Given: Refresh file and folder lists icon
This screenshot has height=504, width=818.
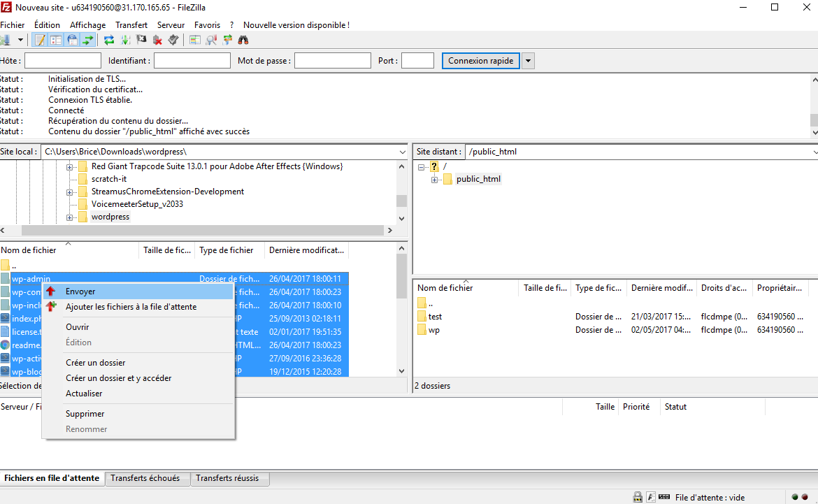Looking at the screenshot, I should click(x=109, y=40).
